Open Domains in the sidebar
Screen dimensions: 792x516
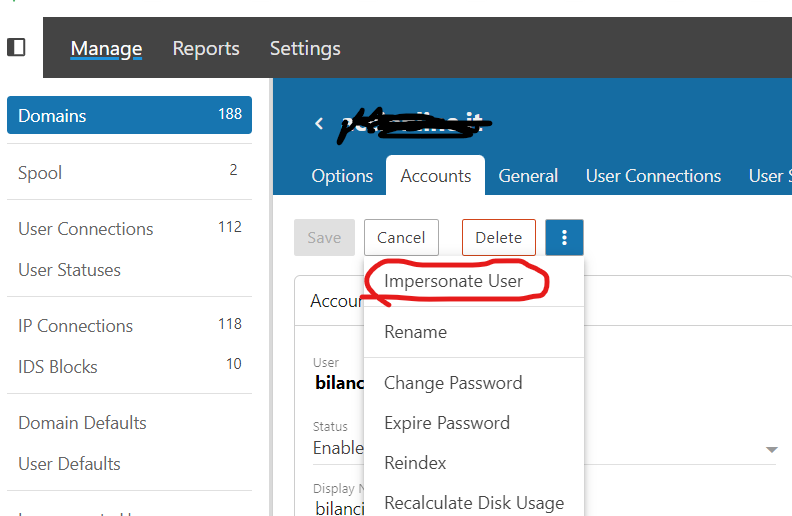[x=129, y=115]
